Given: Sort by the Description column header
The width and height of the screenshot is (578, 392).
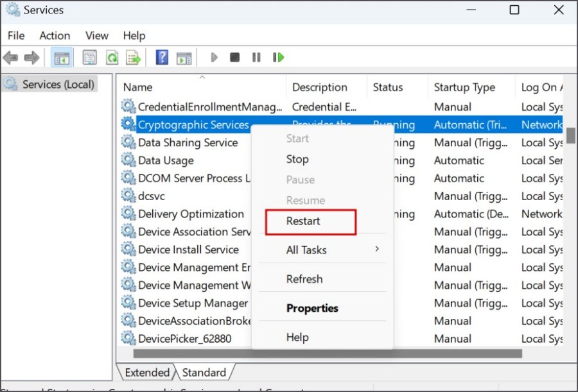Looking at the screenshot, I should point(320,87).
